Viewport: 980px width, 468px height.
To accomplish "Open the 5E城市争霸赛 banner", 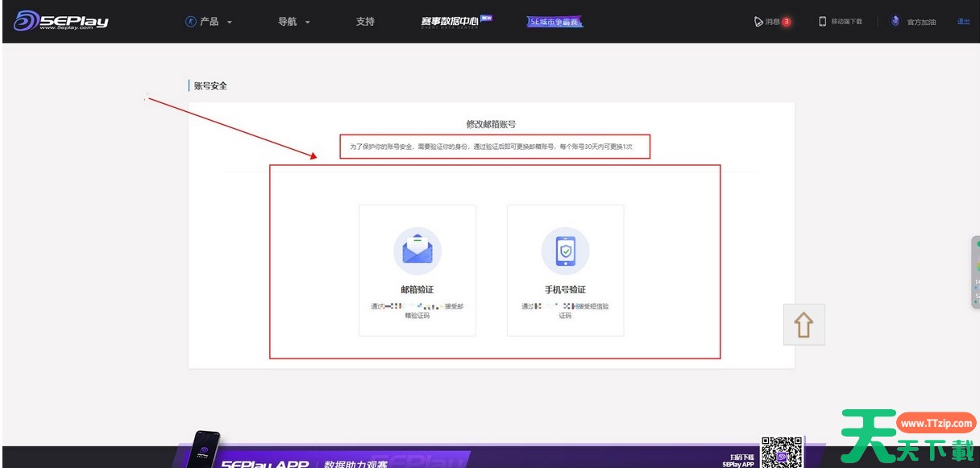I will click(554, 22).
